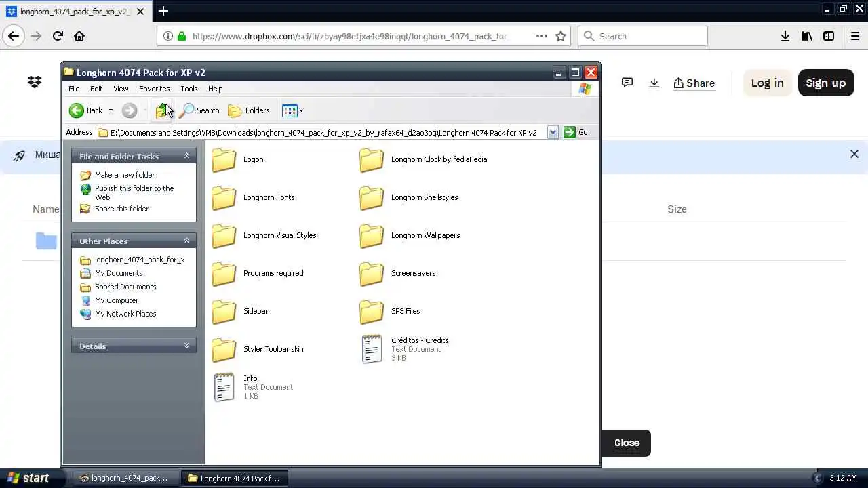Image resolution: width=868 pixels, height=488 pixels.
Task: Go to My Documents
Action: (x=119, y=273)
